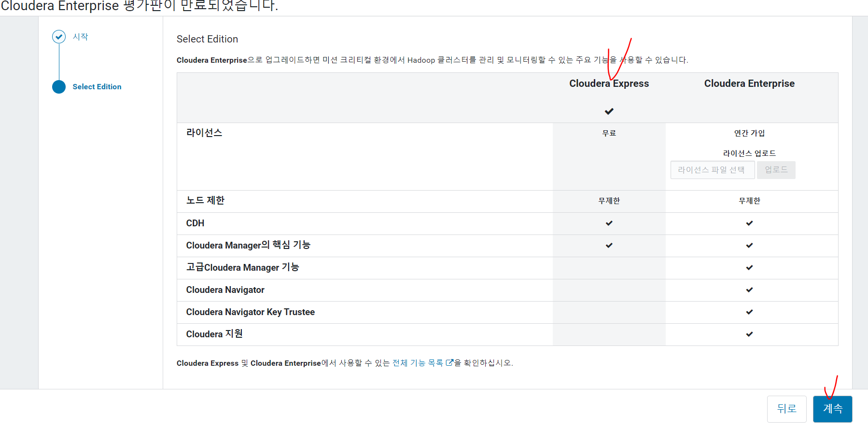868x428 pixels.
Task: Click the completed checkmark icon for 시작
Action: click(x=59, y=37)
